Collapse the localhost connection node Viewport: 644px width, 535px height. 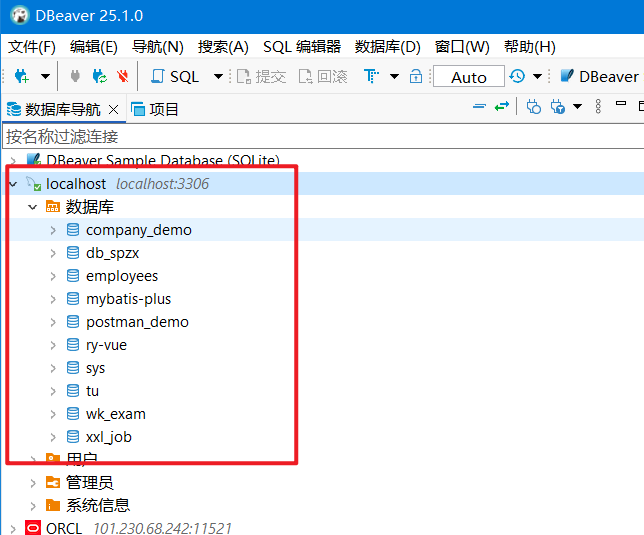(13, 184)
